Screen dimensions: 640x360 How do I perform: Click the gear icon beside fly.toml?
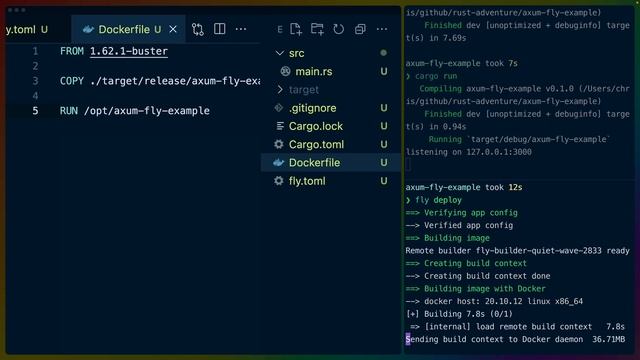(x=279, y=180)
